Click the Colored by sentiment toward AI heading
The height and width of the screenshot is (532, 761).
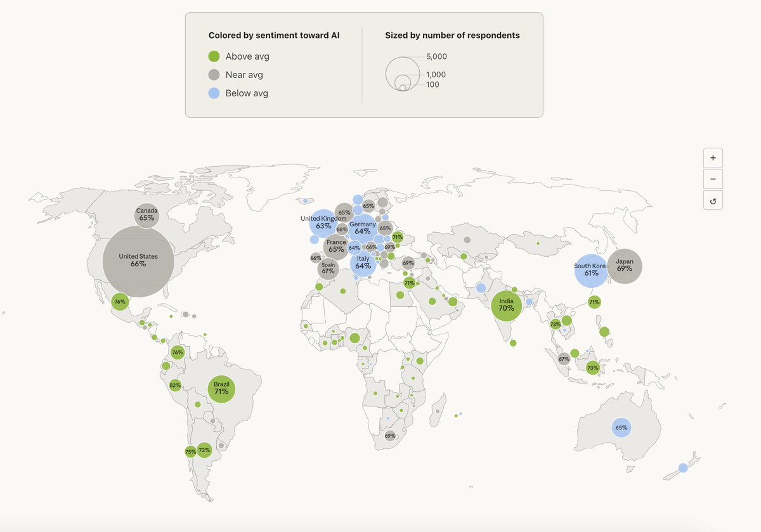coord(274,36)
